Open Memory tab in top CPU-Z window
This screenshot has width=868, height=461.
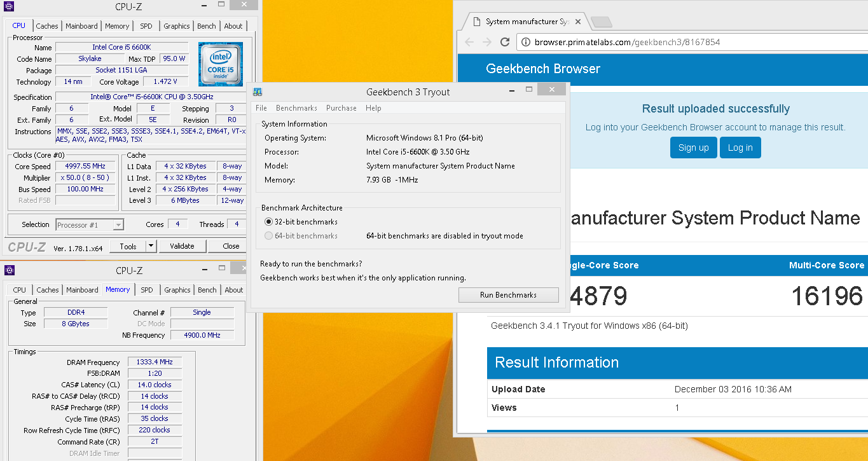point(117,26)
